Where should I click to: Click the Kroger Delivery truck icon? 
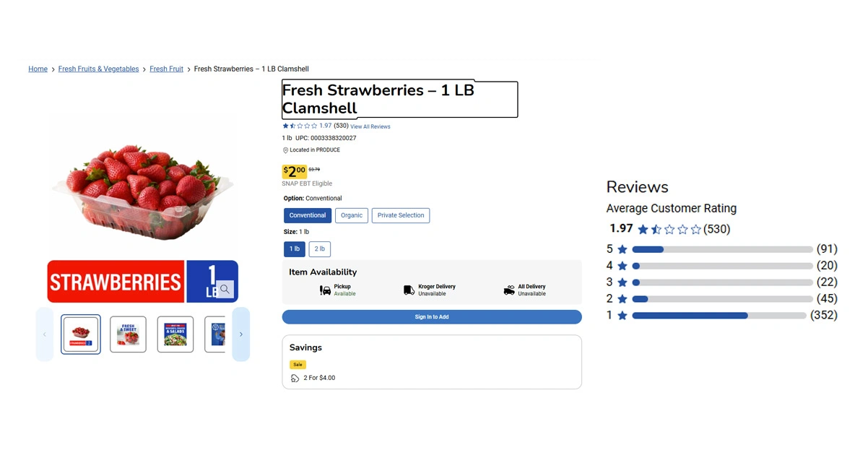[409, 290]
